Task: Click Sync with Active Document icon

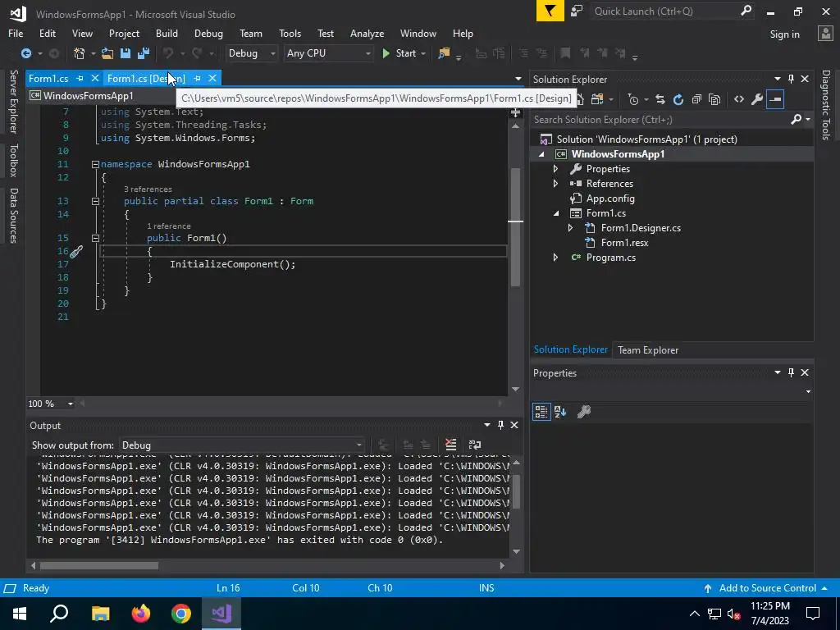Action: pos(660,99)
